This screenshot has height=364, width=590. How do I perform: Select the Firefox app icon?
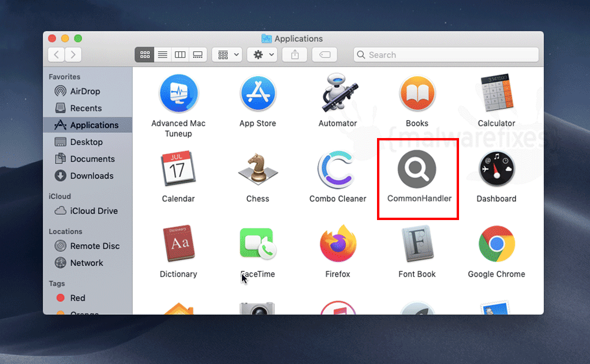point(338,244)
